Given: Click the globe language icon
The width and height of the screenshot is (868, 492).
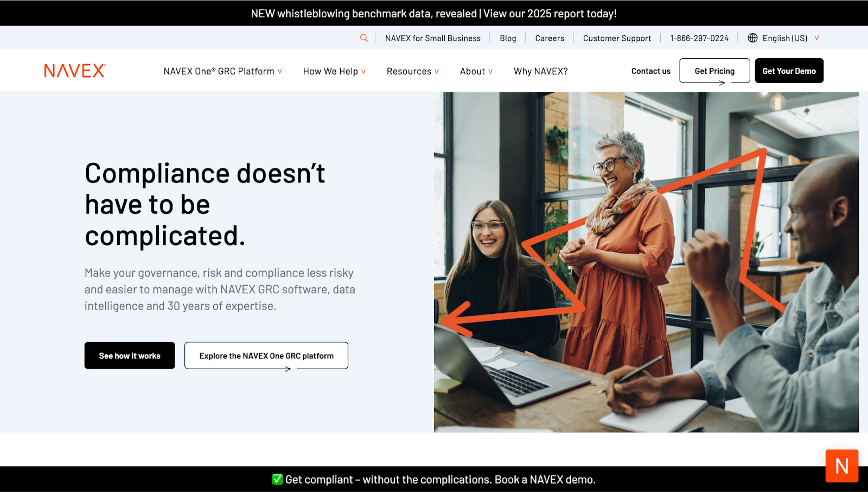Looking at the screenshot, I should tap(752, 38).
